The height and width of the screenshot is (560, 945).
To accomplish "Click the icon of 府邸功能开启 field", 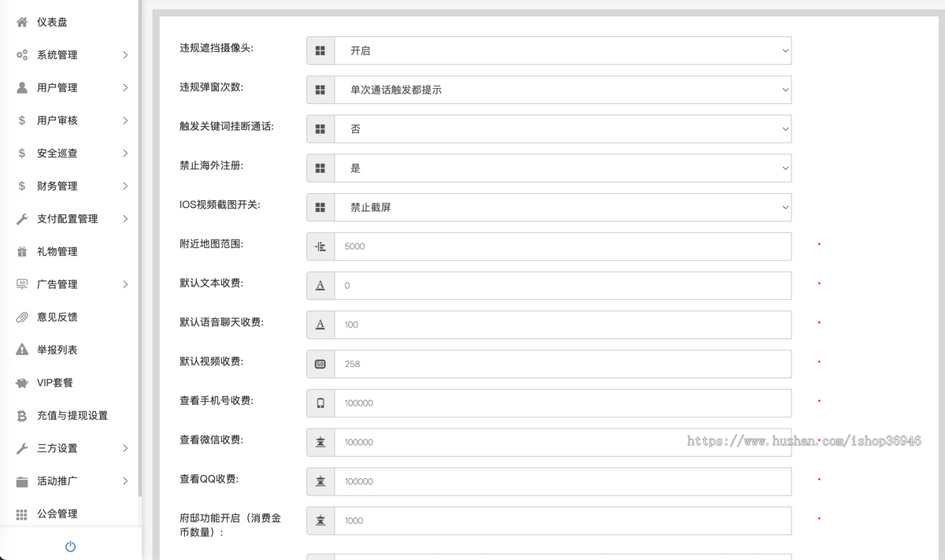I will click(321, 521).
